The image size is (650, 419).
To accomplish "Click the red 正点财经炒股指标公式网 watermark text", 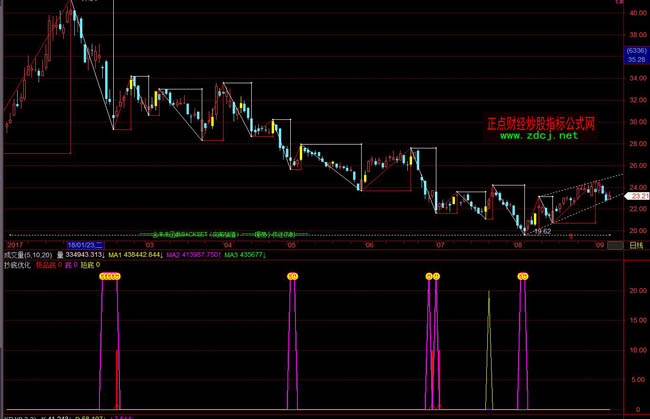I will [x=540, y=125].
